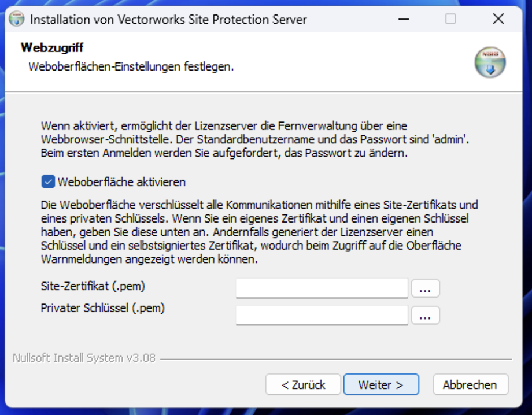Viewport: 532px width, 415px height.
Task: Click the Nullsoft Install System v3.08 text
Action: coord(84,358)
